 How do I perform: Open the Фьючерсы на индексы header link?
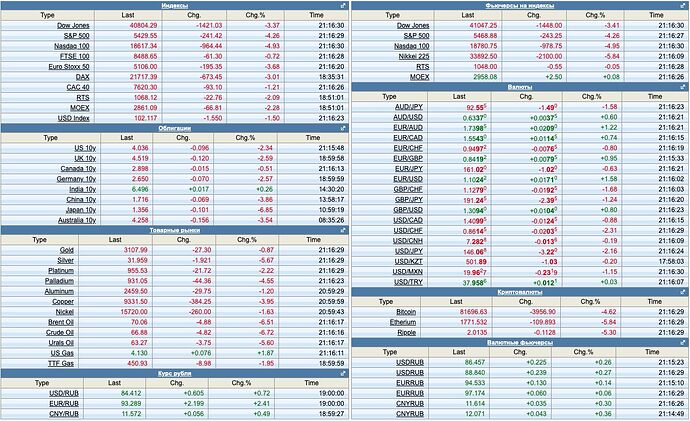(x=520, y=6)
